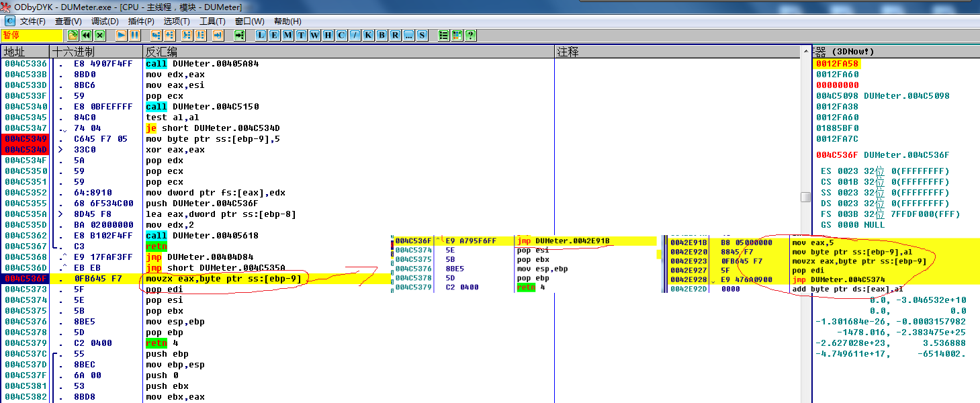980x403 pixels.
Task: Click the registers (3DNow!) header bar
Action: point(896,52)
